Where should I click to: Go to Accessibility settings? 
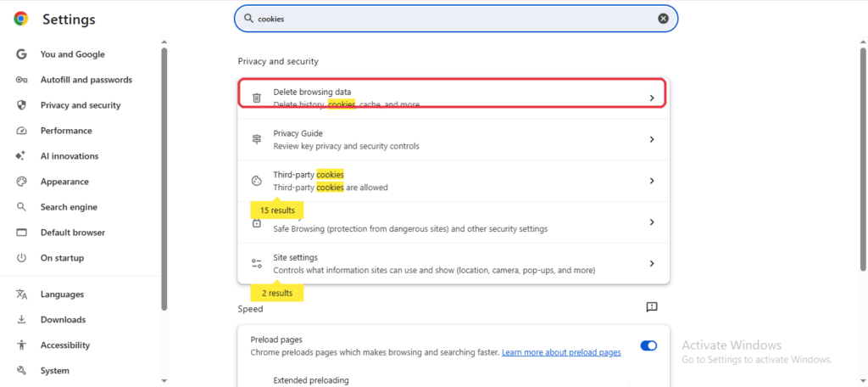tap(64, 345)
